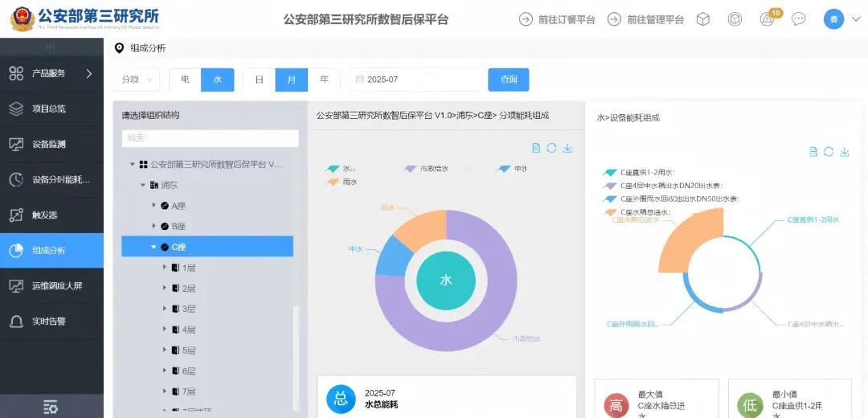Screen dimensions: 868x418
Task: Collapse the root platform tree node
Action: tap(133, 165)
